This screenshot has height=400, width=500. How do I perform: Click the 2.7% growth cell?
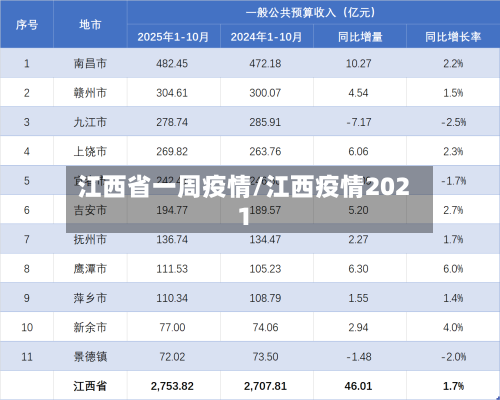click(453, 210)
